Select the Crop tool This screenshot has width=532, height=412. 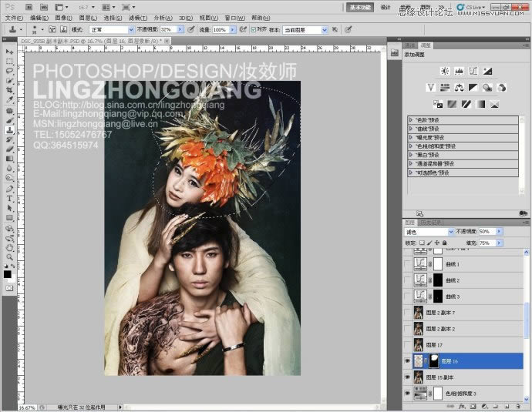(9, 90)
